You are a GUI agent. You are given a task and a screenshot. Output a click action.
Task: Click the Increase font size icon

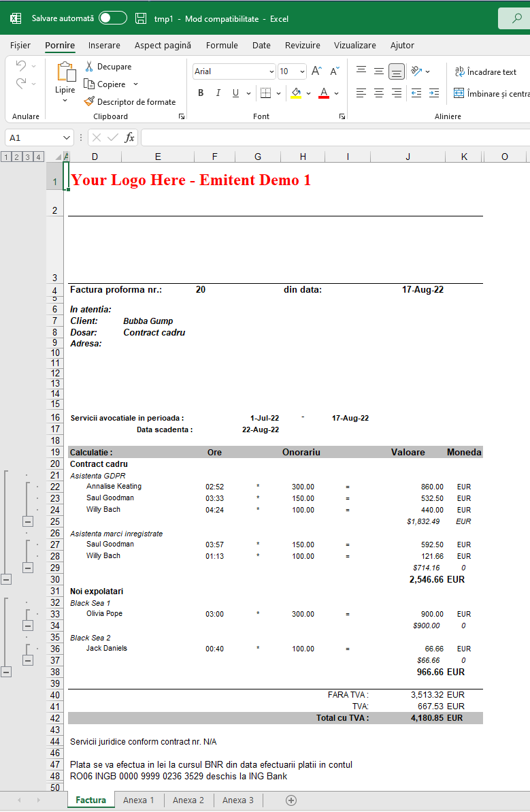tap(316, 71)
